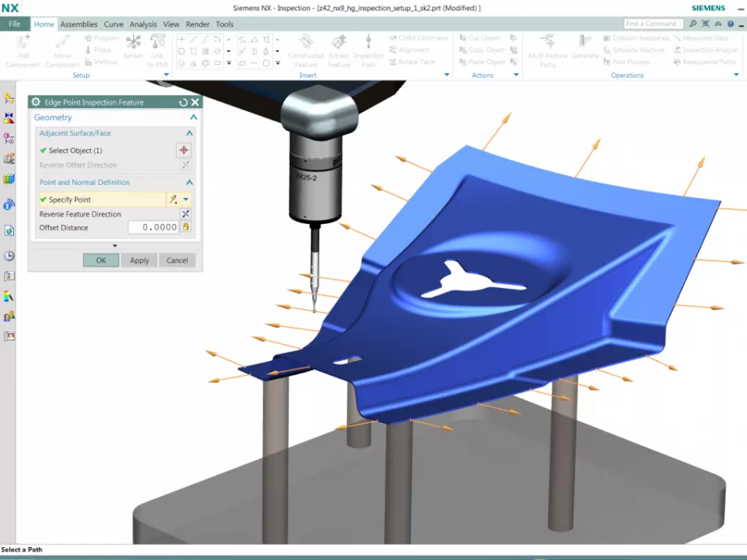747x560 pixels.
Task: Click Post Process in Operations
Action: [627, 62]
